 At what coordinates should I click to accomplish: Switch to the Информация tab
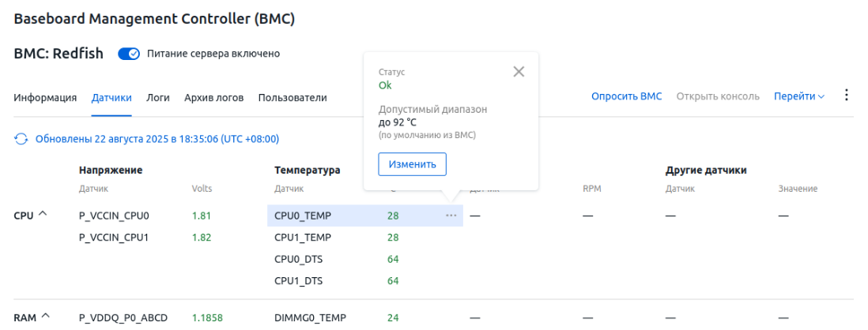coord(45,98)
